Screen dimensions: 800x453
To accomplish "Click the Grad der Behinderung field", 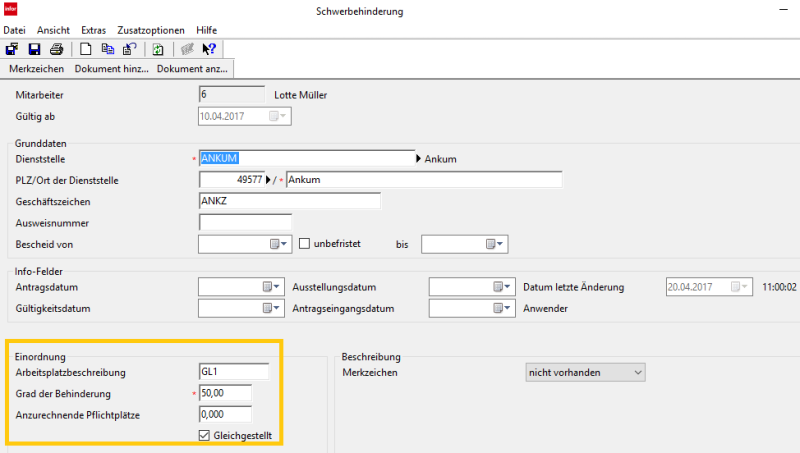I will [x=226, y=393].
